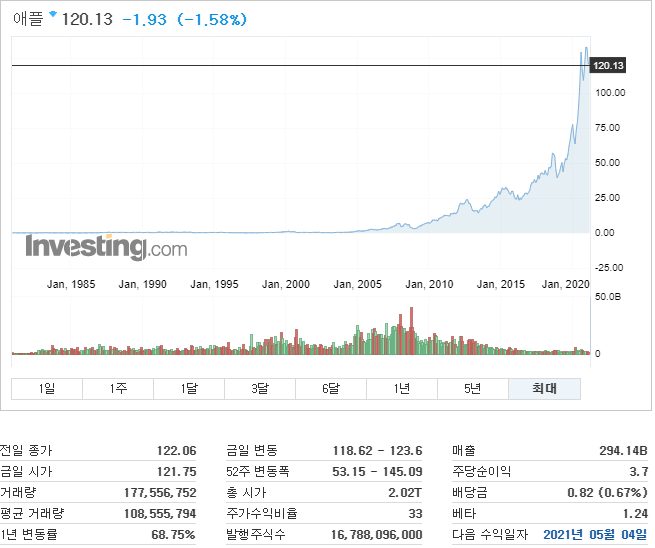Click the -1.93 (-1.58%) change value
This screenshot has height=548, width=655.
tap(184, 20)
